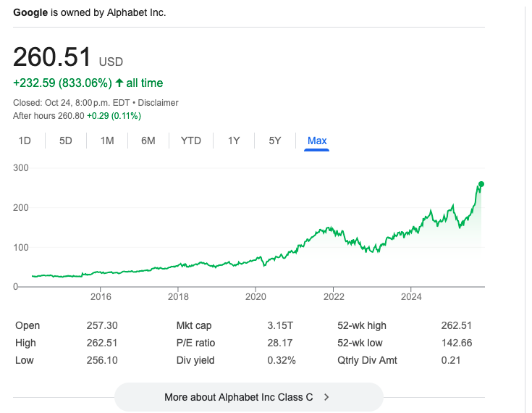Click the Mkt cap label
This screenshot has width=532, height=413.
coord(194,325)
